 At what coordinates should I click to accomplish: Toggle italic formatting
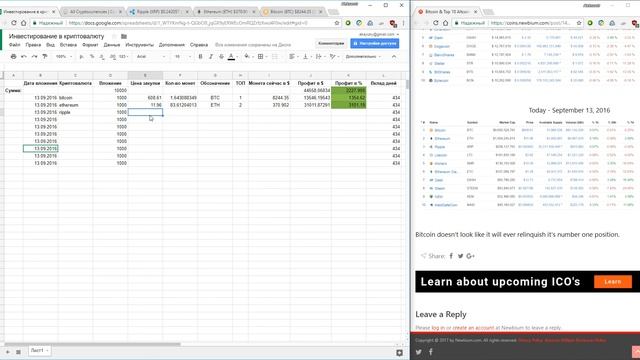pos(211,56)
